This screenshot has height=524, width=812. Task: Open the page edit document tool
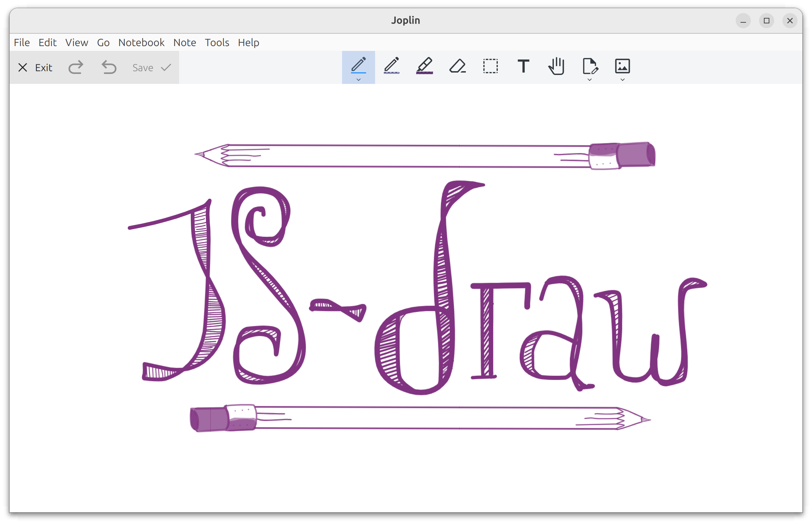click(x=590, y=66)
